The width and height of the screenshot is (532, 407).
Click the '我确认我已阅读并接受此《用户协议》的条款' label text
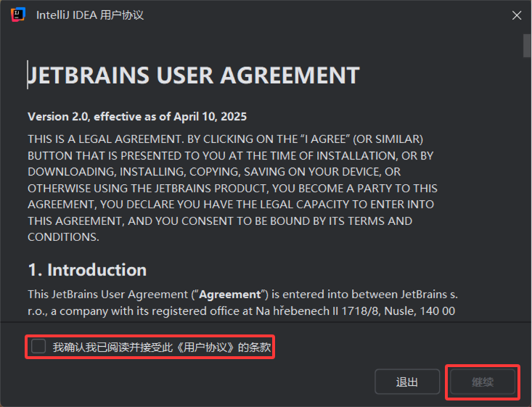point(162,347)
